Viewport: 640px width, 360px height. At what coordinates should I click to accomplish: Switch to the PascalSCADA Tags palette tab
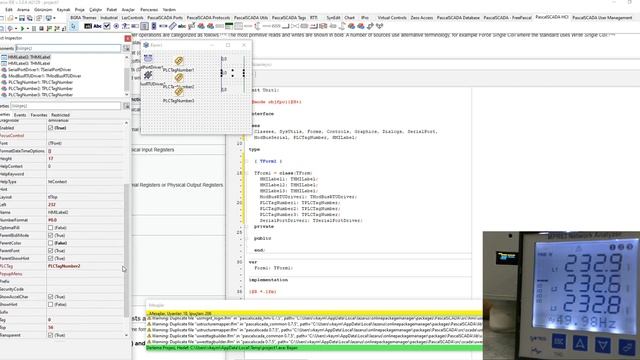289,18
